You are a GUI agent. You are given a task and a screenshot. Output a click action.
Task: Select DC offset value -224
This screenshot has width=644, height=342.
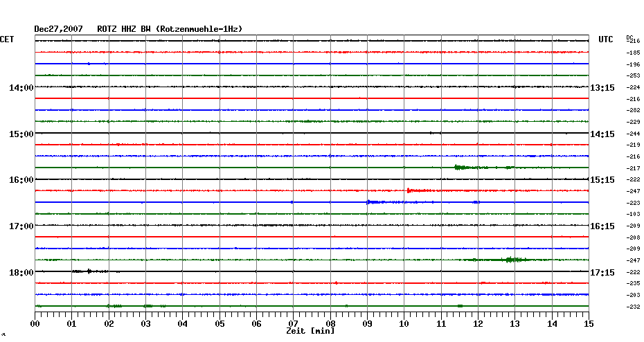click(x=634, y=87)
